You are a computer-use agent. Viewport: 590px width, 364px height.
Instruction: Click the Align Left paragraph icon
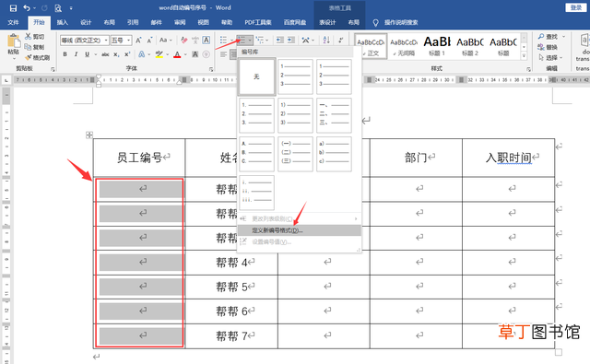[223, 55]
